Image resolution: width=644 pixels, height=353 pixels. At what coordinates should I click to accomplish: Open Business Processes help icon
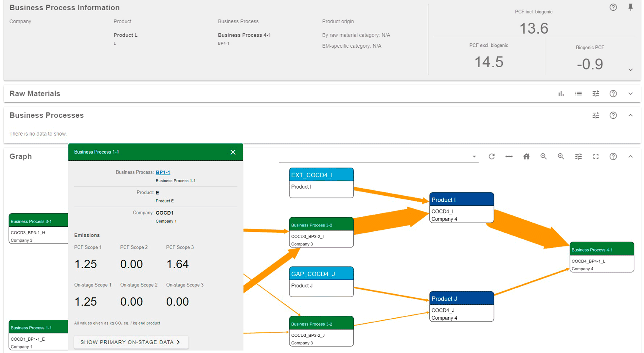point(613,115)
